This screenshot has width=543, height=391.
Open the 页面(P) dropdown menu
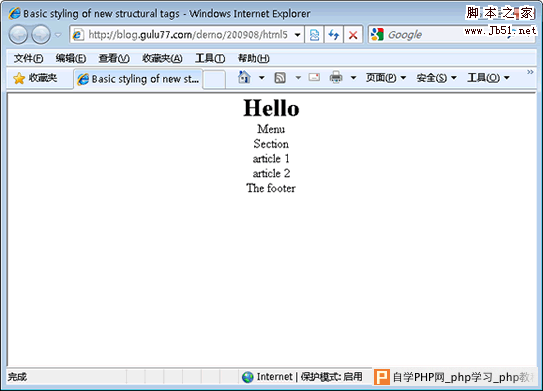[386, 78]
